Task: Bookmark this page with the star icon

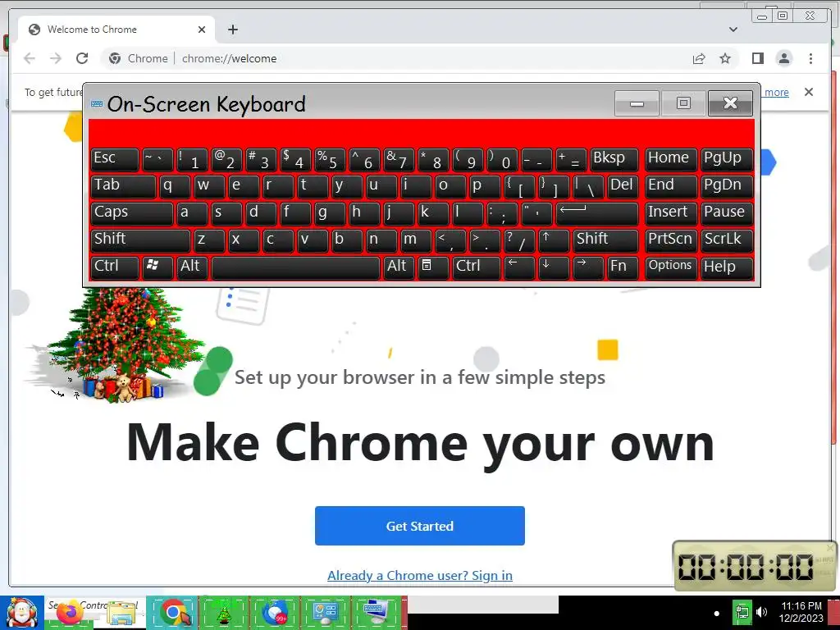Action: click(x=725, y=58)
